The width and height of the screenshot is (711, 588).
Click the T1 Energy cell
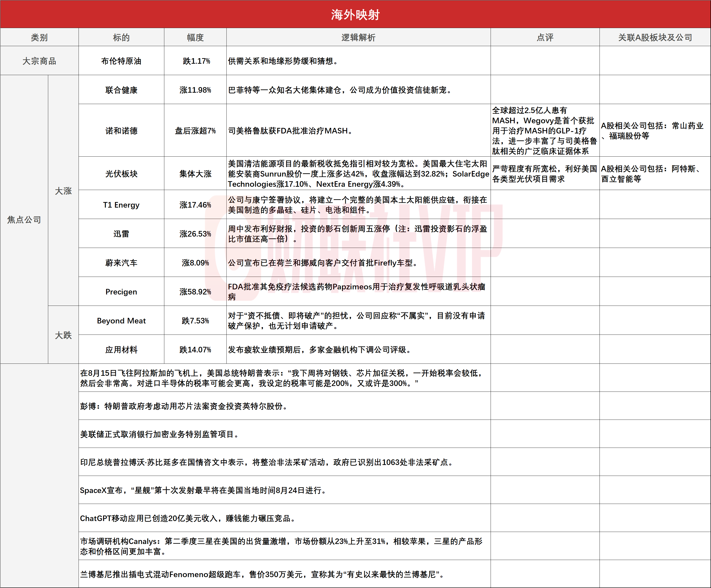121,205
